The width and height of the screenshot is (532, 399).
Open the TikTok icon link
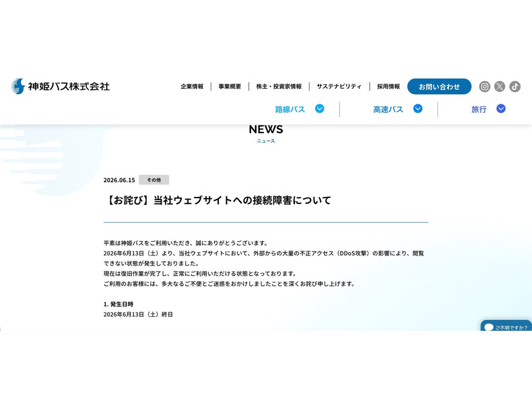pyautogui.click(x=515, y=86)
